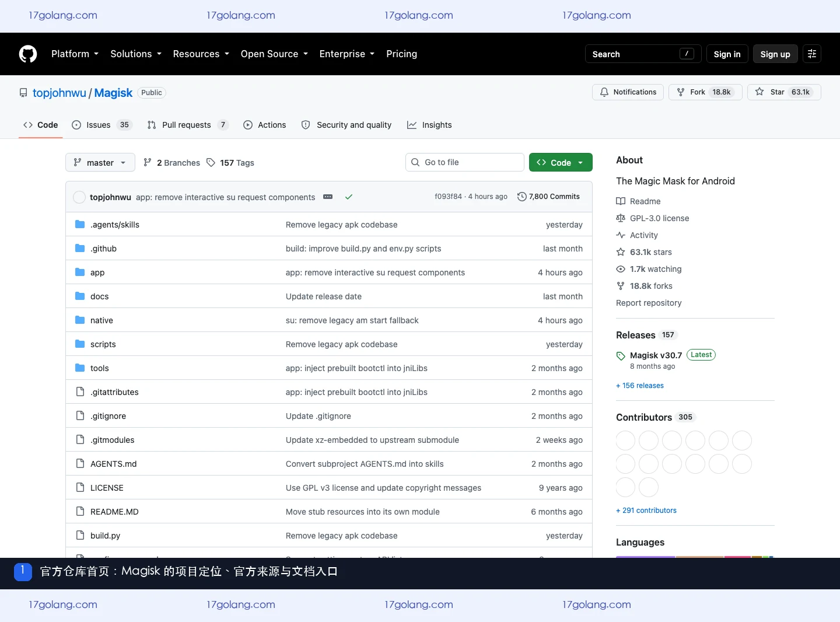
Task: Open the GPL-3.0 license link
Action: tap(653, 218)
